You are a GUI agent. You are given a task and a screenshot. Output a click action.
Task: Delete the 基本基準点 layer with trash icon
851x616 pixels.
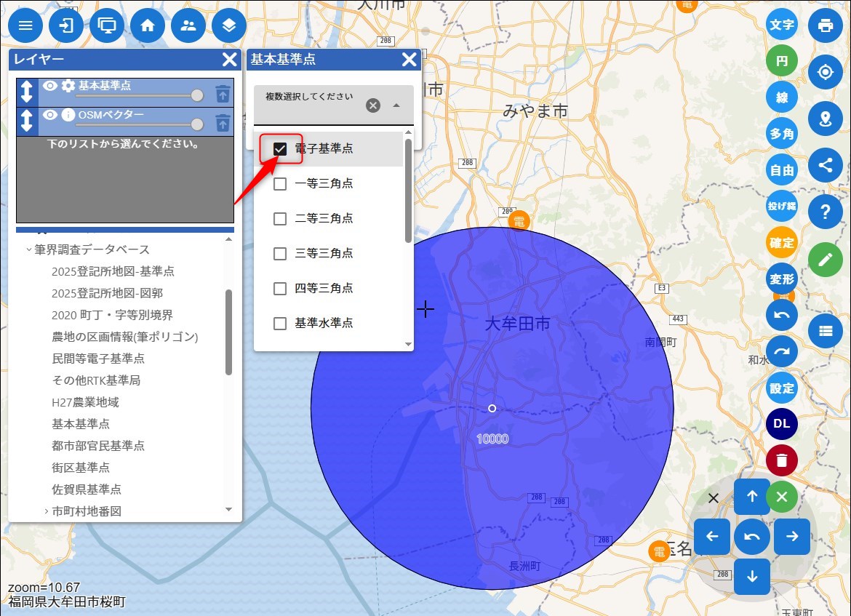pyautogui.click(x=223, y=93)
